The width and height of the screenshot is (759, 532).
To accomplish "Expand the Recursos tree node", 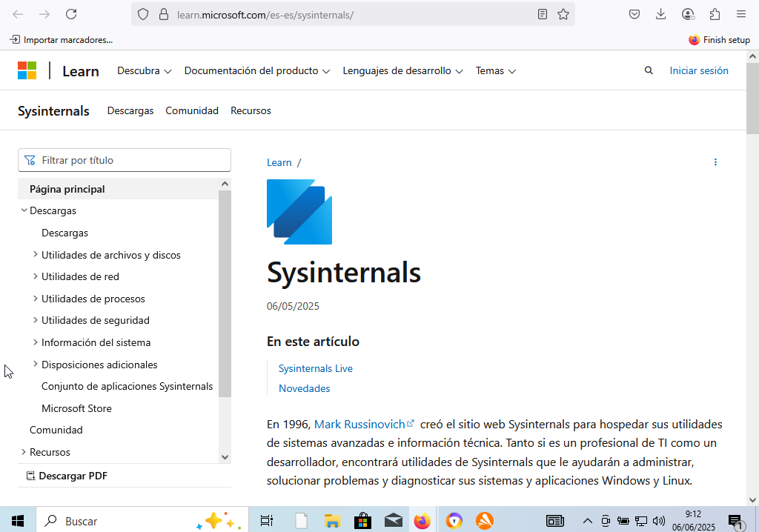I will click(x=24, y=452).
